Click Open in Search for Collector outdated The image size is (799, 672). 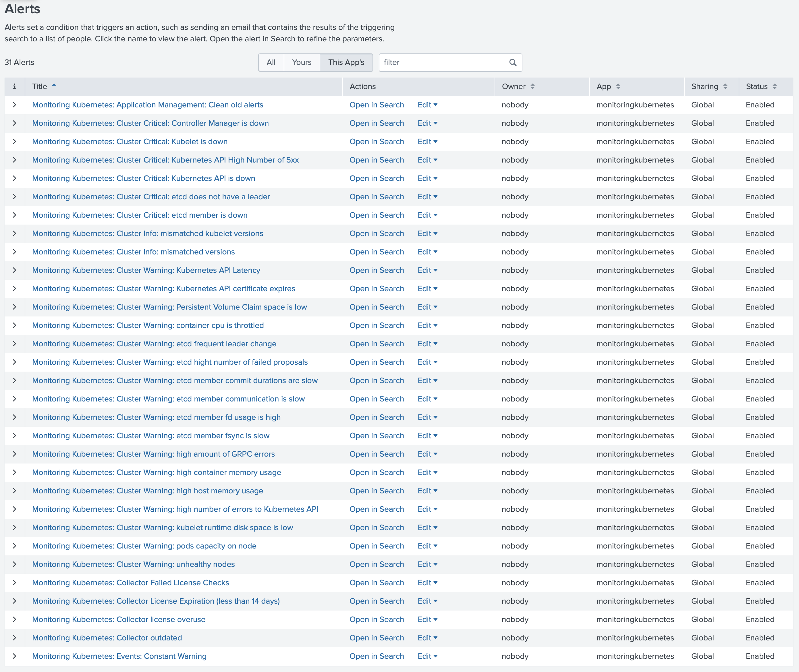coord(377,638)
